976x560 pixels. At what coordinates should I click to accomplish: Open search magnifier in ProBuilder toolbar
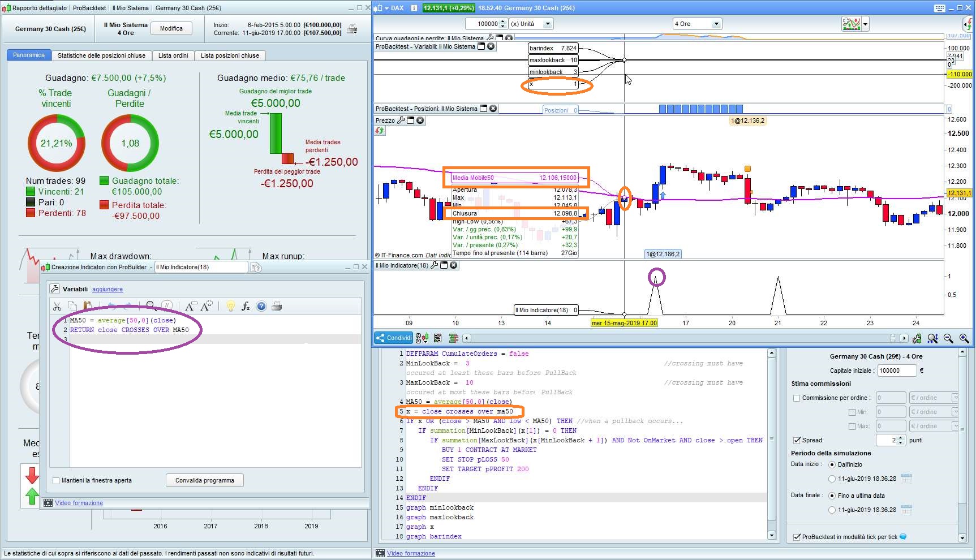(151, 306)
